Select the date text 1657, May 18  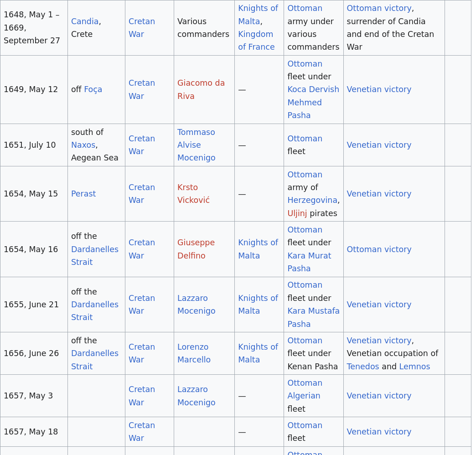tap(31, 432)
